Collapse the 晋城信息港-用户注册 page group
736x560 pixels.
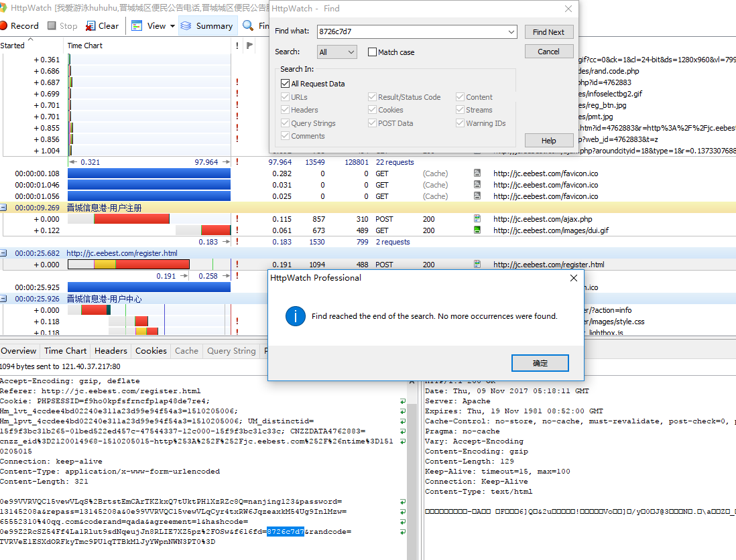4,208
